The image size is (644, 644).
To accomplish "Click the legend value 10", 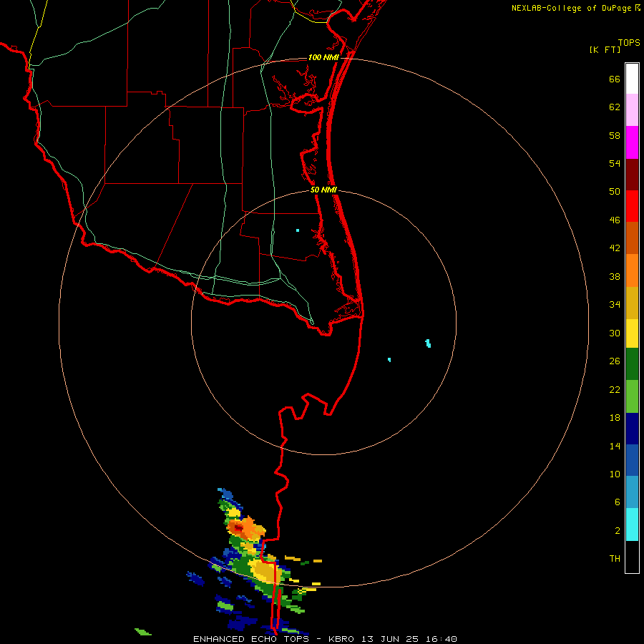I will click(x=615, y=474).
